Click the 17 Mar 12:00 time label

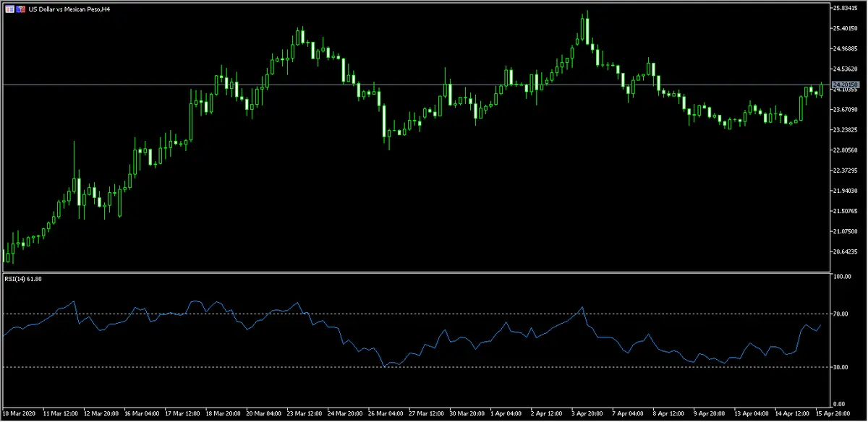[182, 415]
